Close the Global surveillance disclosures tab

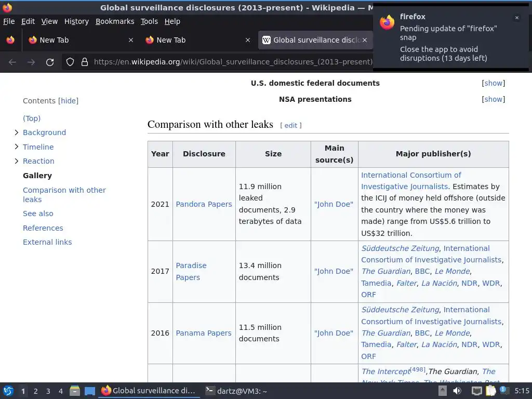pyautogui.click(x=364, y=40)
